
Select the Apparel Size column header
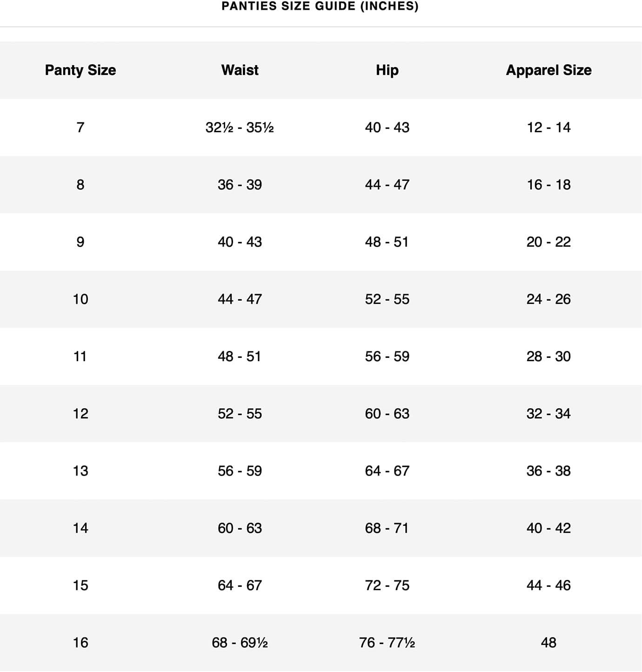pyautogui.click(x=548, y=70)
